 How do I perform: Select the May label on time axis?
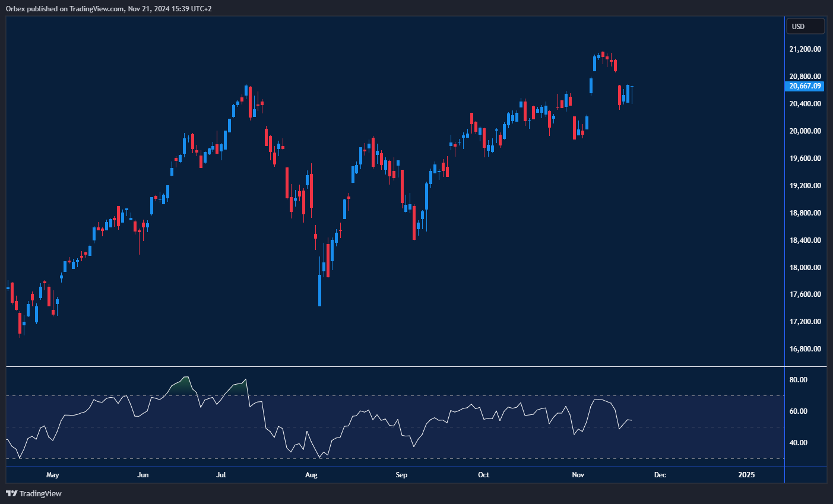click(x=53, y=475)
